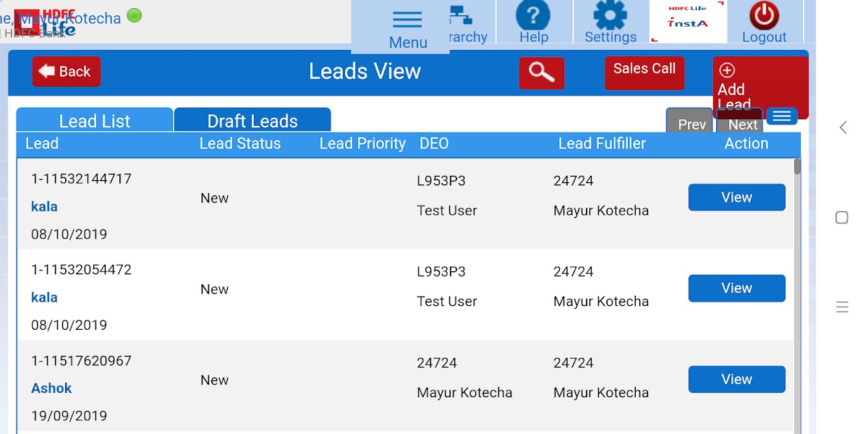Go back using the Back button
This screenshot has height=434, width=868.
[x=66, y=72]
